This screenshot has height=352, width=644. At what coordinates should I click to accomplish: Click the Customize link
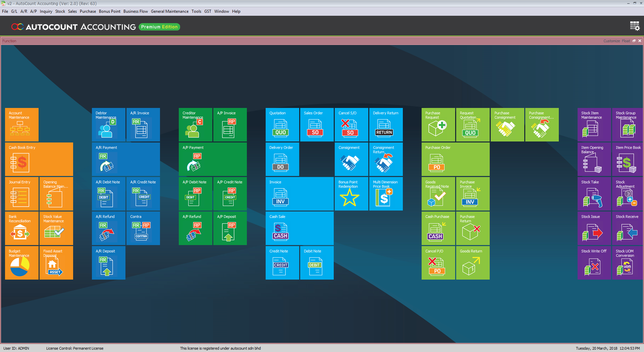[x=611, y=41]
